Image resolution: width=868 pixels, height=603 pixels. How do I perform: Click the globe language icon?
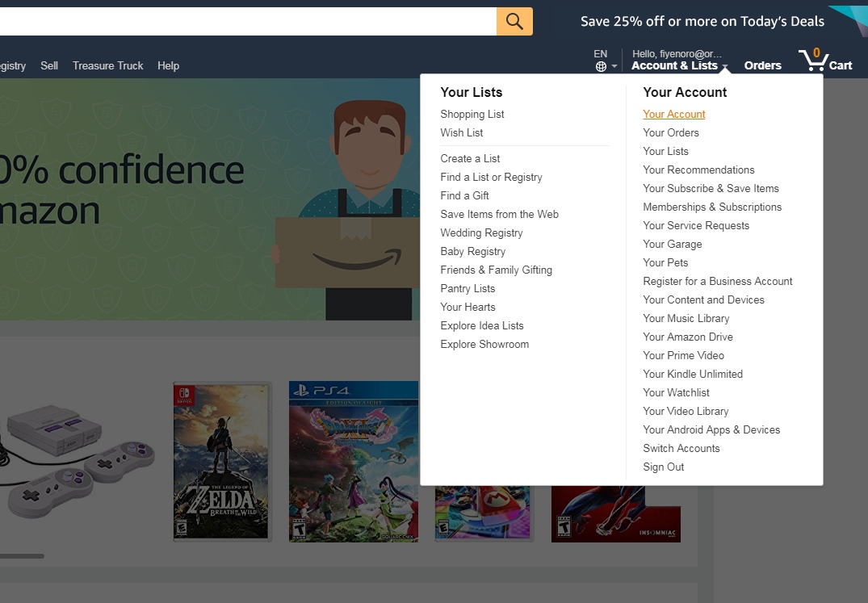tap(601, 67)
